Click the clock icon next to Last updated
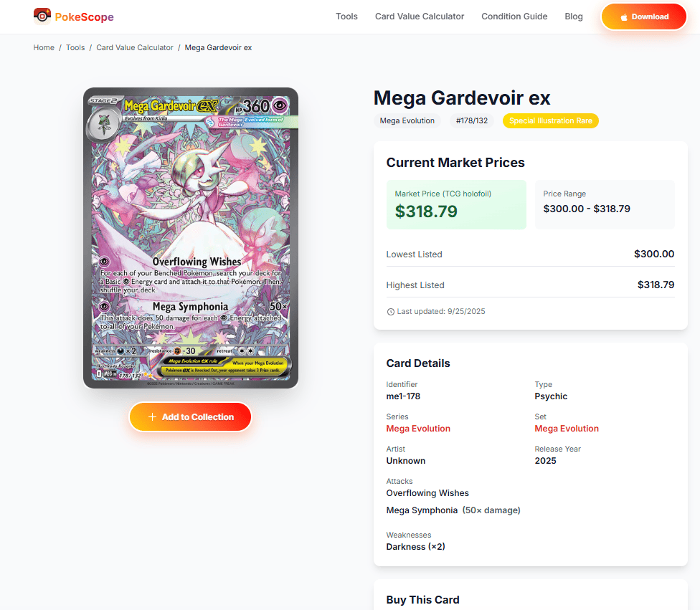Image resolution: width=700 pixels, height=610 pixels. coord(390,311)
